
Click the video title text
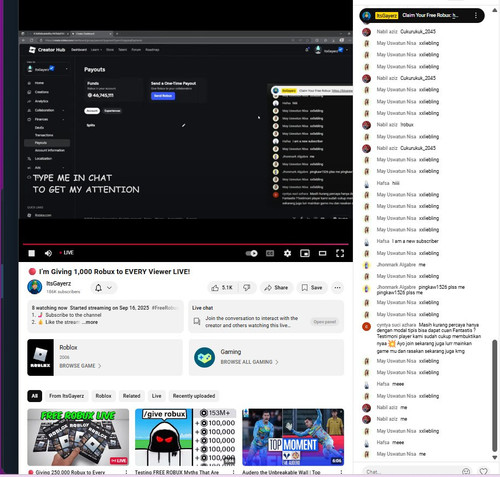pos(114,272)
